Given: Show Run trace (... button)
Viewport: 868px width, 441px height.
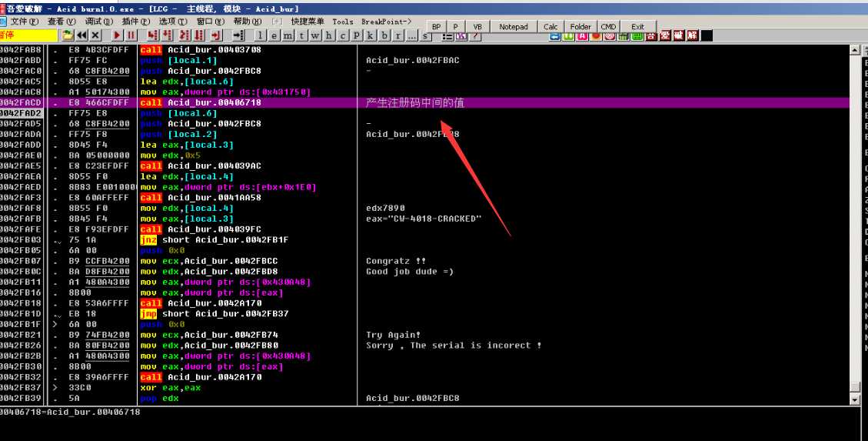Looking at the screenshot, I should (412, 35).
